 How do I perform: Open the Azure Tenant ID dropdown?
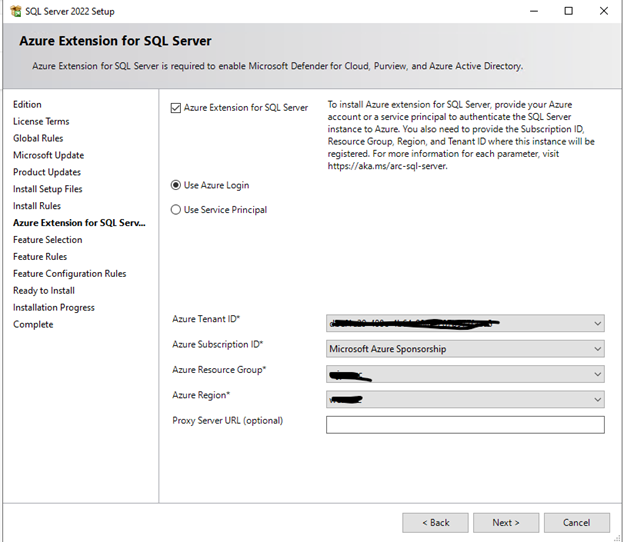coord(465,324)
